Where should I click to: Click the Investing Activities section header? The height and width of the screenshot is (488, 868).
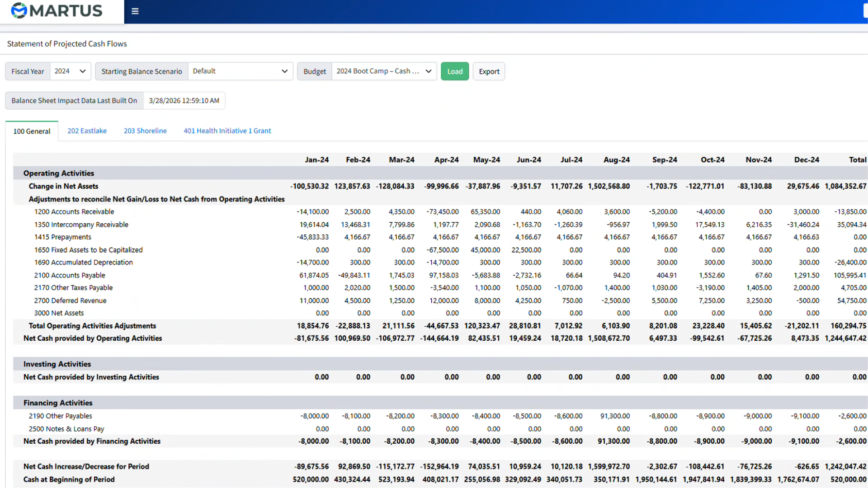pyautogui.click(x=57, y=364)
